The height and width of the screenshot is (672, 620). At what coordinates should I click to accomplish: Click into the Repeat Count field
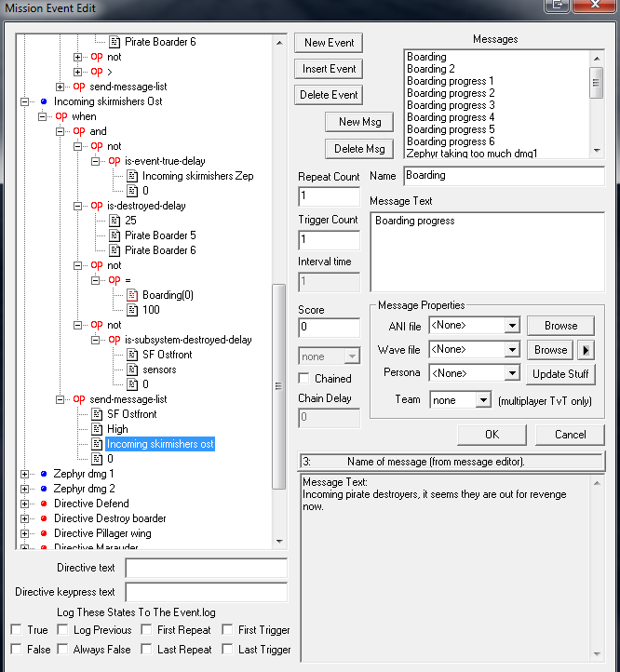(x=329, y=196)
